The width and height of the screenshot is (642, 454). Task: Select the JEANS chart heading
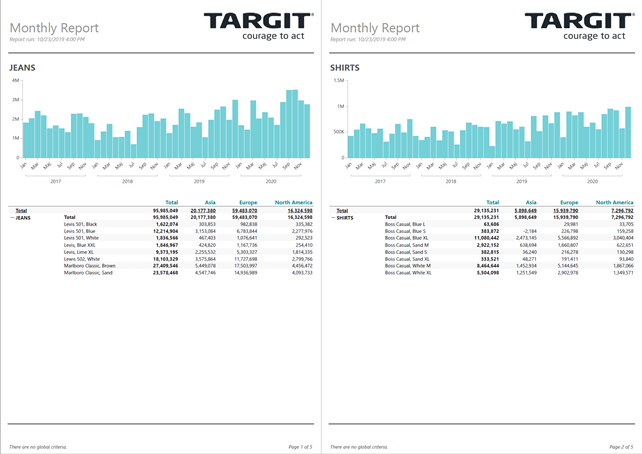(x=23, y=68)
